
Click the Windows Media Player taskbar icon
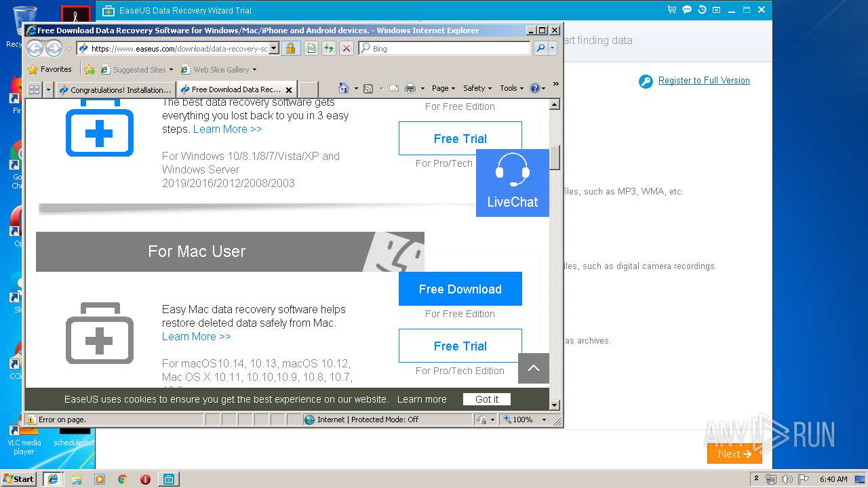tap(100, 479)
